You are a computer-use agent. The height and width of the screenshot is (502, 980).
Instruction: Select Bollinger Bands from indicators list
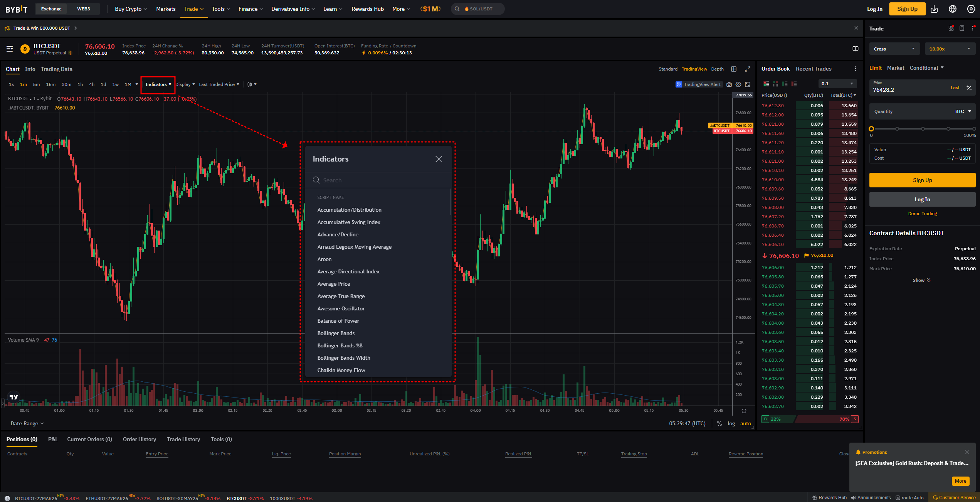pos(336,333)
